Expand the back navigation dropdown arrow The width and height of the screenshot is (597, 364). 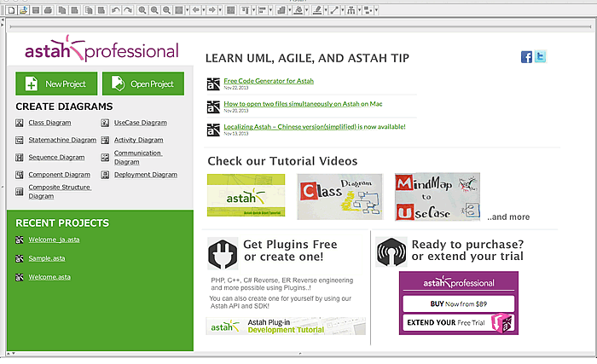point(204,10)
